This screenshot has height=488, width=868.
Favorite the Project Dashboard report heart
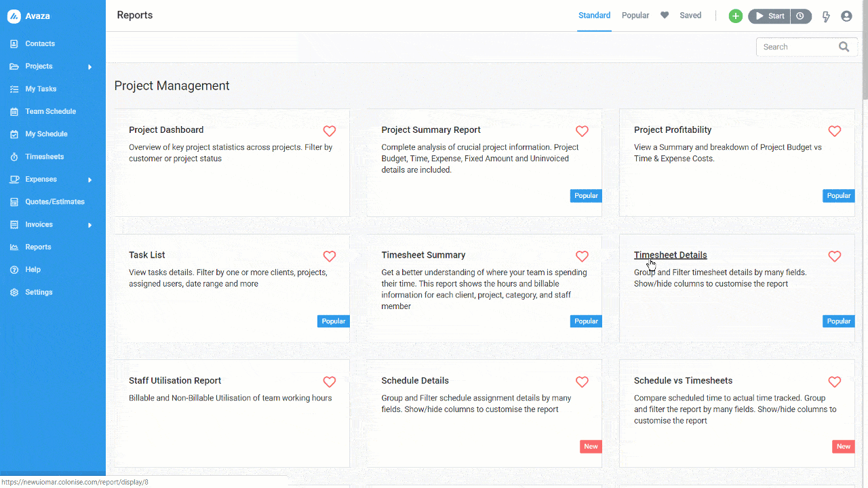tap(329, 131)
